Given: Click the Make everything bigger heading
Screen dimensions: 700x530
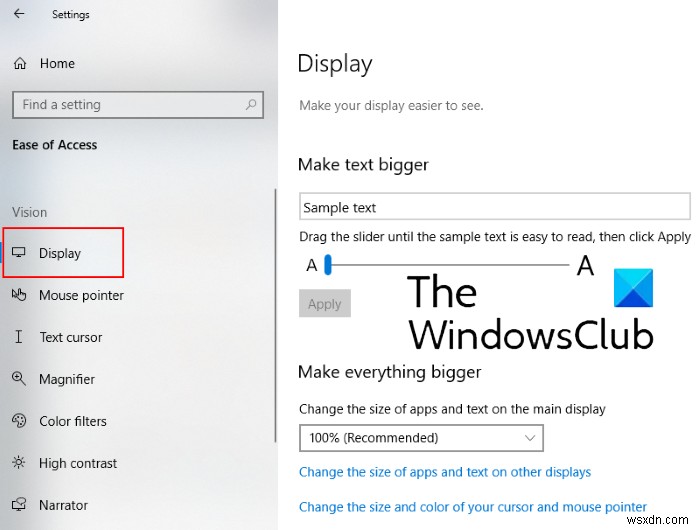Looking at the screenshot, I should point(389,372).
